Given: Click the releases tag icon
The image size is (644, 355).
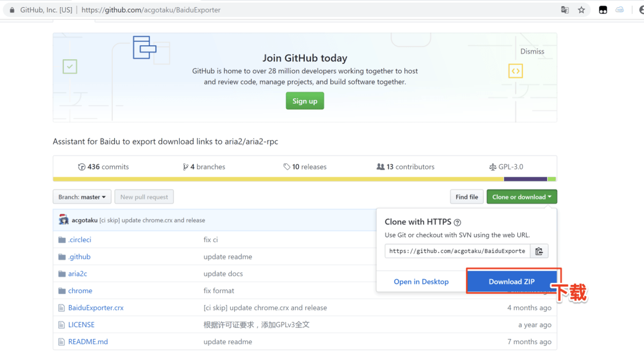Looking at the screenshot, I should [287, 167].
